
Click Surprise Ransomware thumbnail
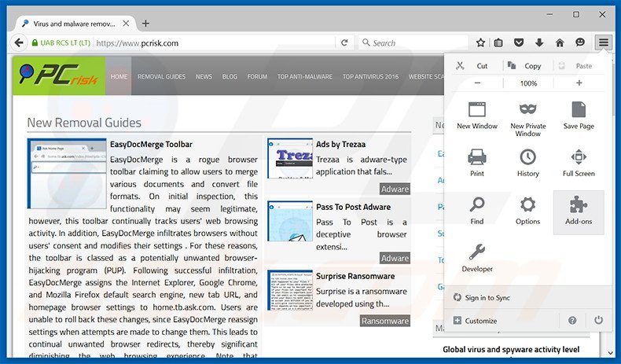[290, 290]
